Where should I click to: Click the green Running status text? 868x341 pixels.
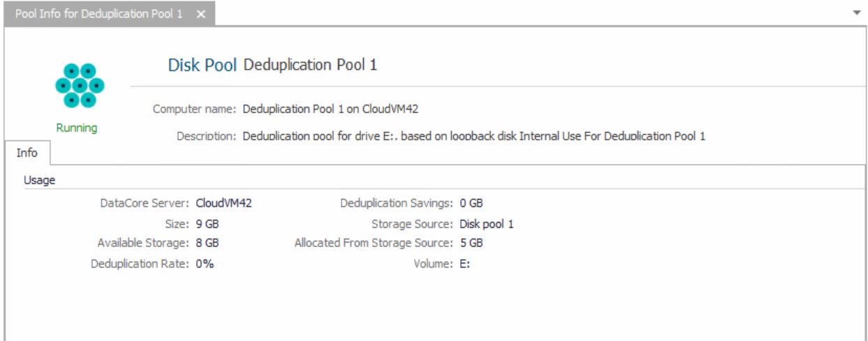pyautogui.click(x=77, y=128)
